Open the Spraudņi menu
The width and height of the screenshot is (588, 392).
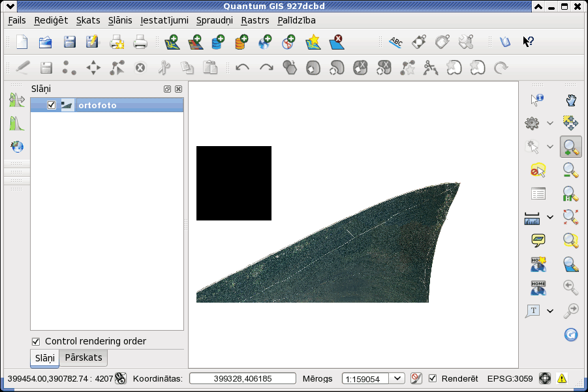coord(215,20)
